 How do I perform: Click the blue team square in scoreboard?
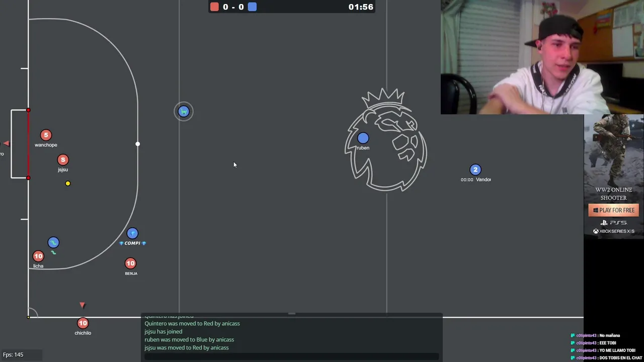point(252,7)
